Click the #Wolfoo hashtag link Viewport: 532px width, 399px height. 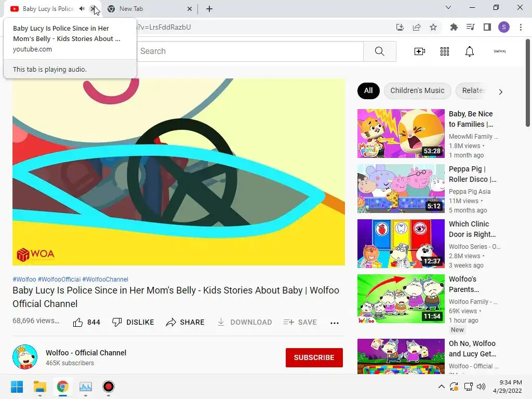click(x=24, y=279)
